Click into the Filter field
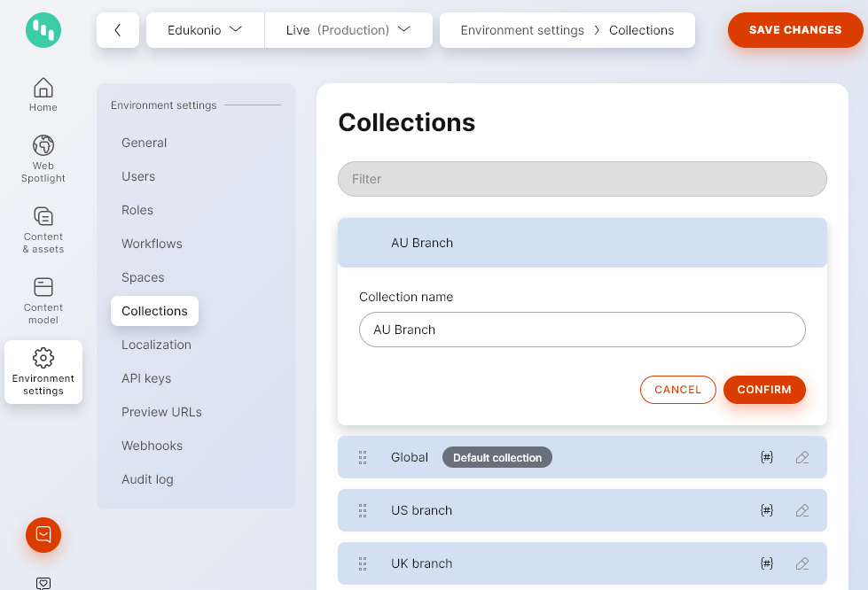Screen dimensions: 868x590 [582, 179]
